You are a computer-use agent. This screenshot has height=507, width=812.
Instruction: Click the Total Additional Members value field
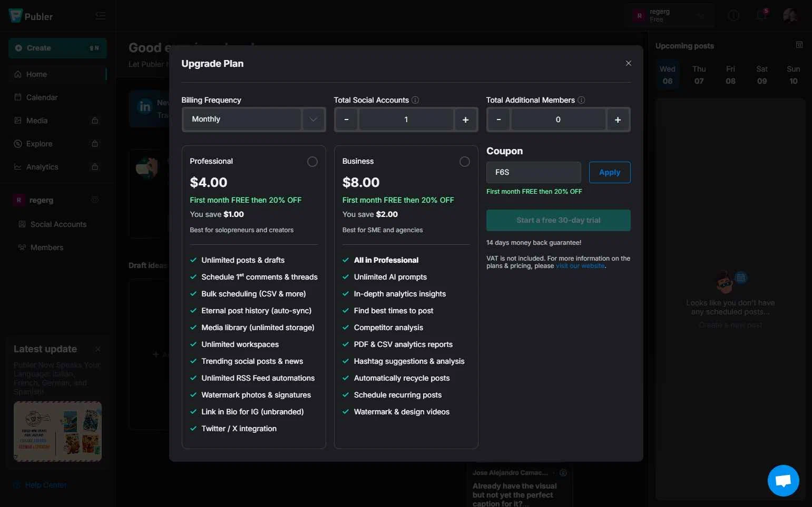click(x=558, y=120)
